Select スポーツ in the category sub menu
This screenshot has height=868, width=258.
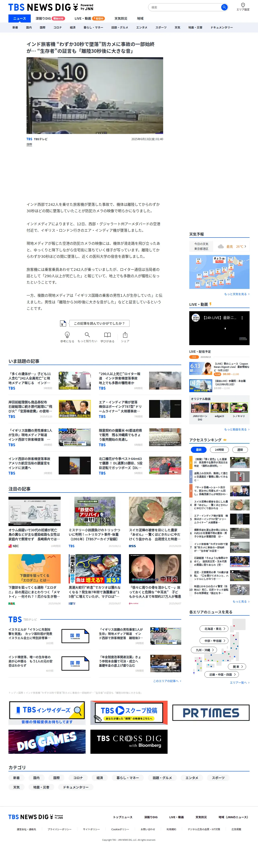click(161, 27)
